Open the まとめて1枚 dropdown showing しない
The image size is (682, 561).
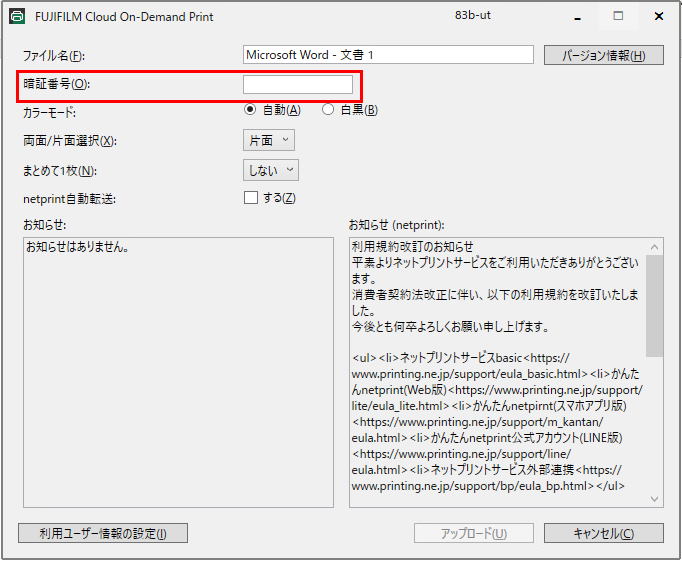(x=271, y=170)
